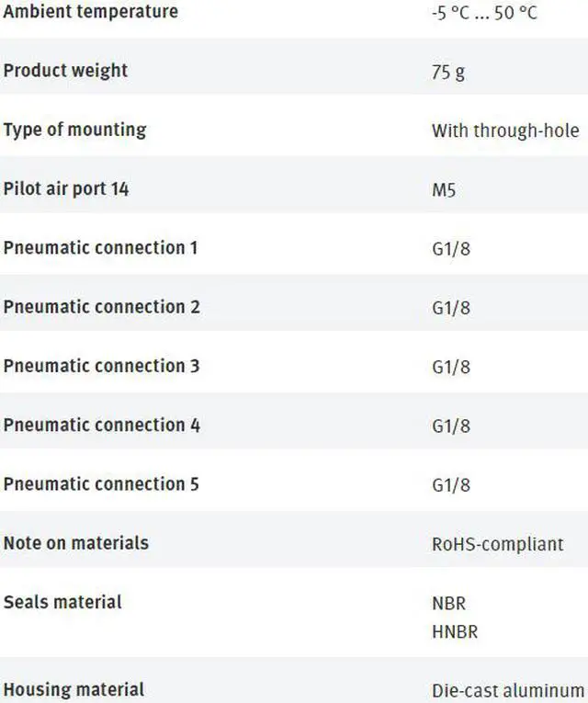Select the Die-cast aluminum value
Viewport: 588px width, 703px height.
[508, 691]
